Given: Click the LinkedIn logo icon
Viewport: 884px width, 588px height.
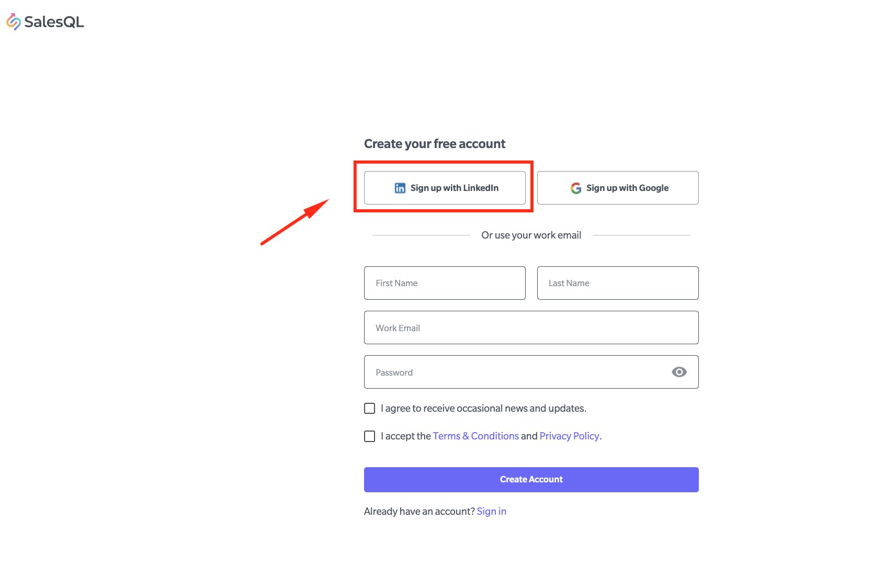Looking at the screenshot, I should [x=400, y=188].
